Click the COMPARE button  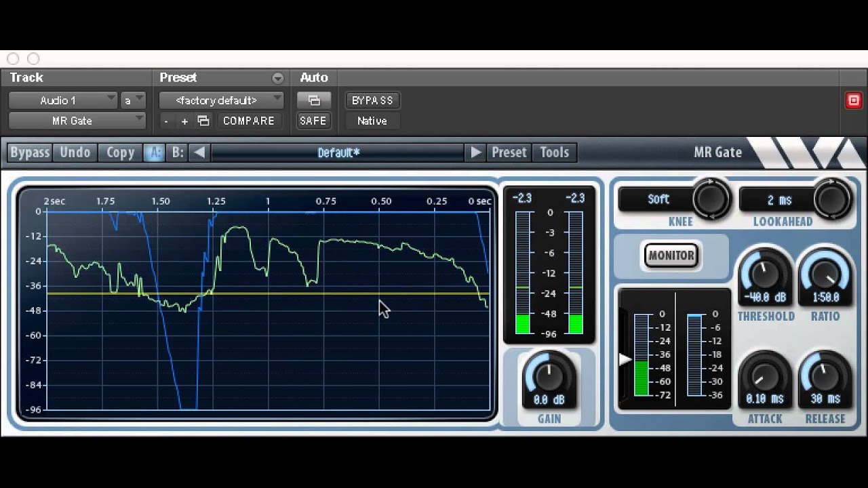(249, 121)
